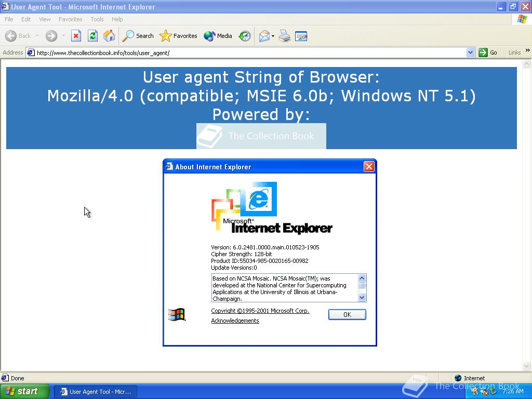Click the system tray clock 7:26 AM

point(513,391)
